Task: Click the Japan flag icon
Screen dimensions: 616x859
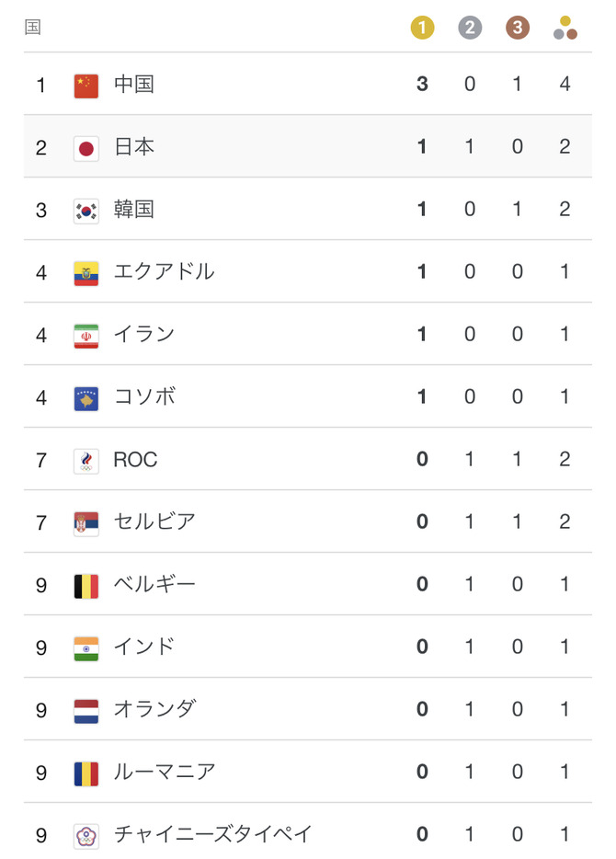Action: tap(86, 148)
